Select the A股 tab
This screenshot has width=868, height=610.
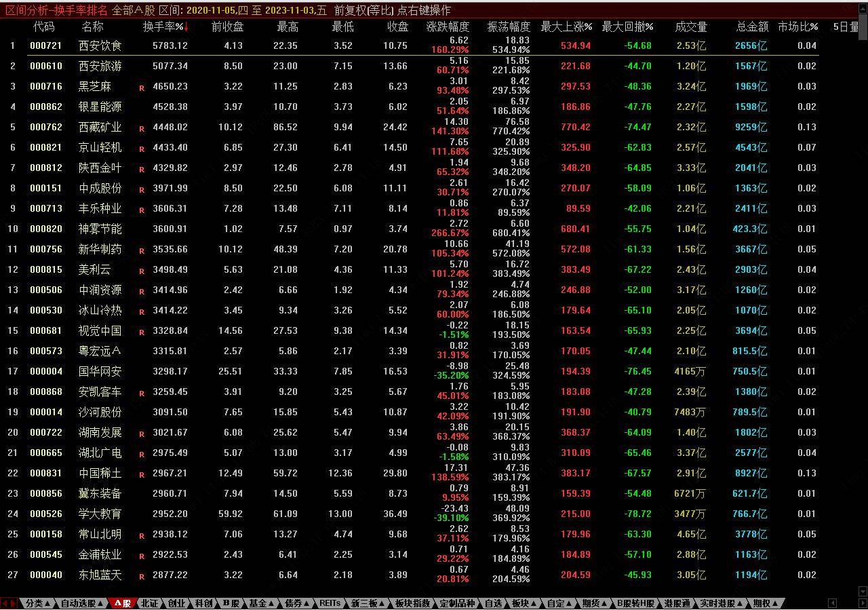click(x=122, y=603)
